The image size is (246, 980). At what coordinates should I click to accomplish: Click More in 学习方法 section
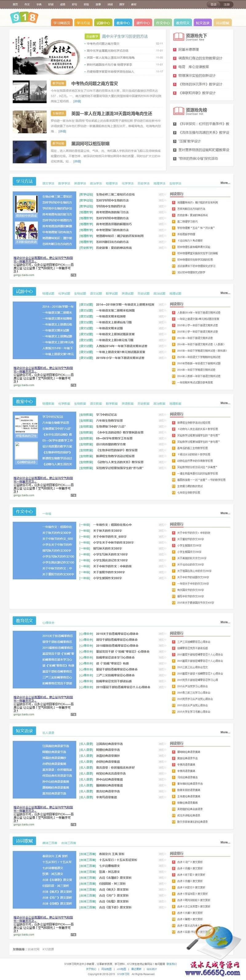tap(225, 183)
